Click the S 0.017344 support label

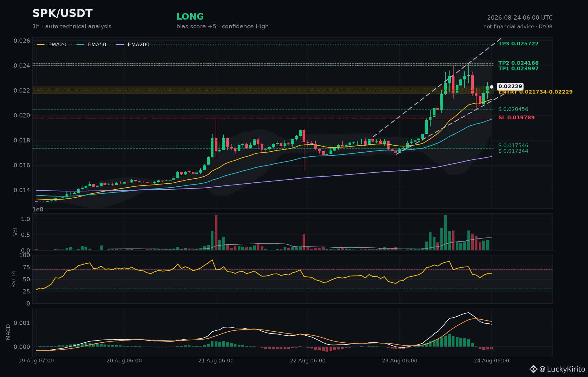(x=513, y=151)
